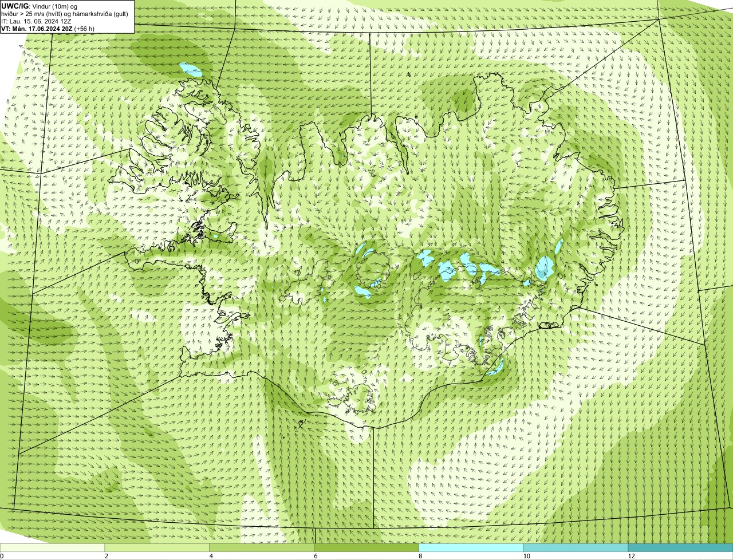Click the dark green 6–8 m/s legend segment
The height and width of the screenshot is (560, 733).
pos(367,548)
